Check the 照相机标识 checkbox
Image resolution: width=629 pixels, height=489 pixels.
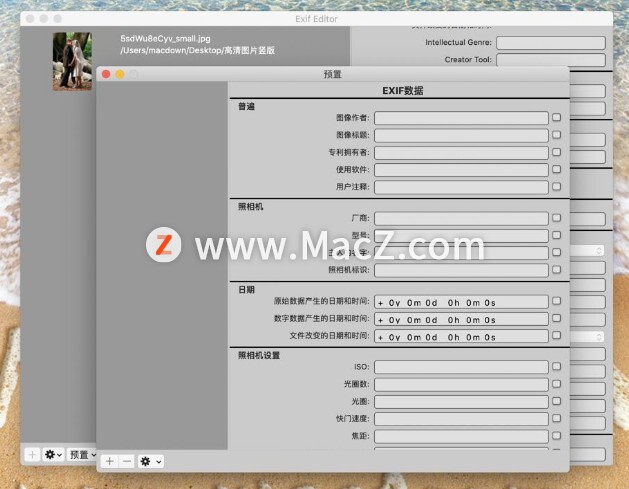click(x=556, y=269)
